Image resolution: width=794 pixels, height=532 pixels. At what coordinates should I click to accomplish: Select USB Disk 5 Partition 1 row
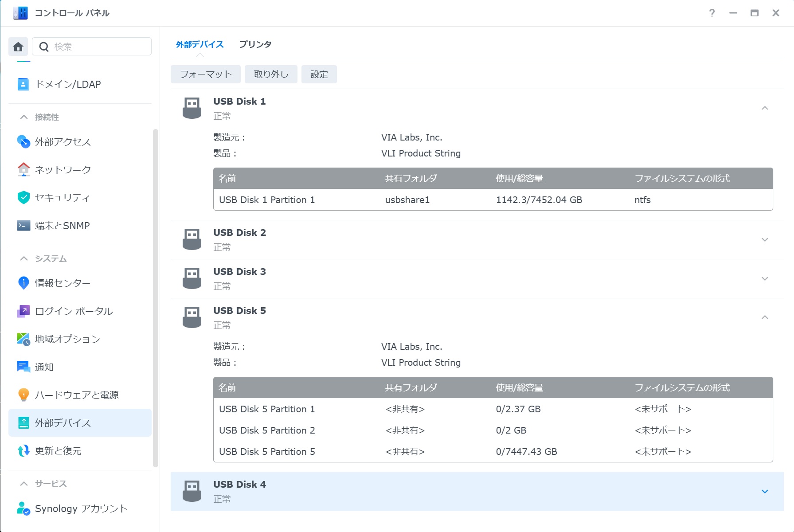(x=493, y=409)
